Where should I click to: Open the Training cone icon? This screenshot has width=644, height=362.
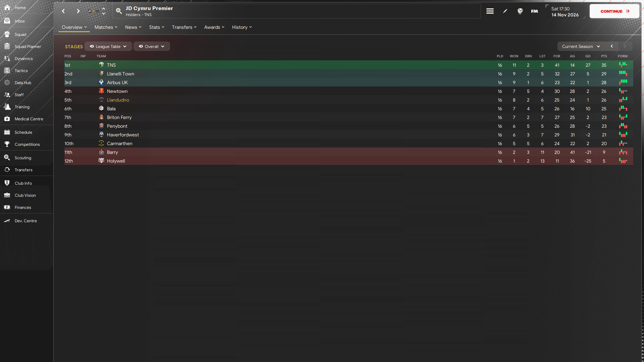7,107
